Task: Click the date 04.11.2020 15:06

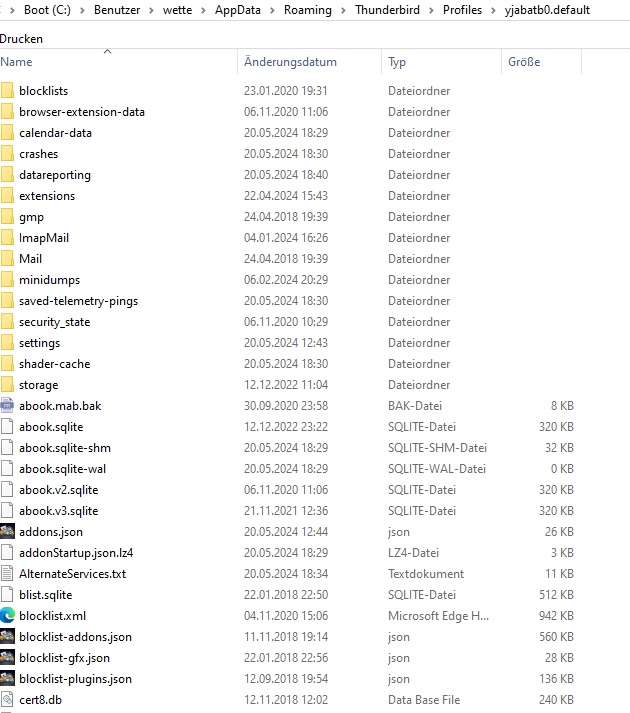Action: [286, 616]
